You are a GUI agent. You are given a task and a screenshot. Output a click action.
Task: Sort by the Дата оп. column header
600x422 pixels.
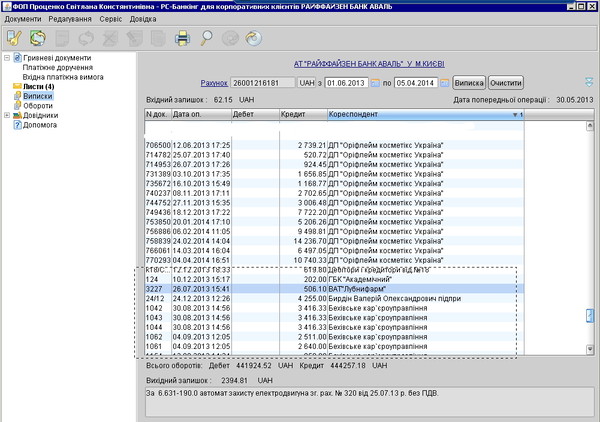pyautogui.click(x=201, y=114)
